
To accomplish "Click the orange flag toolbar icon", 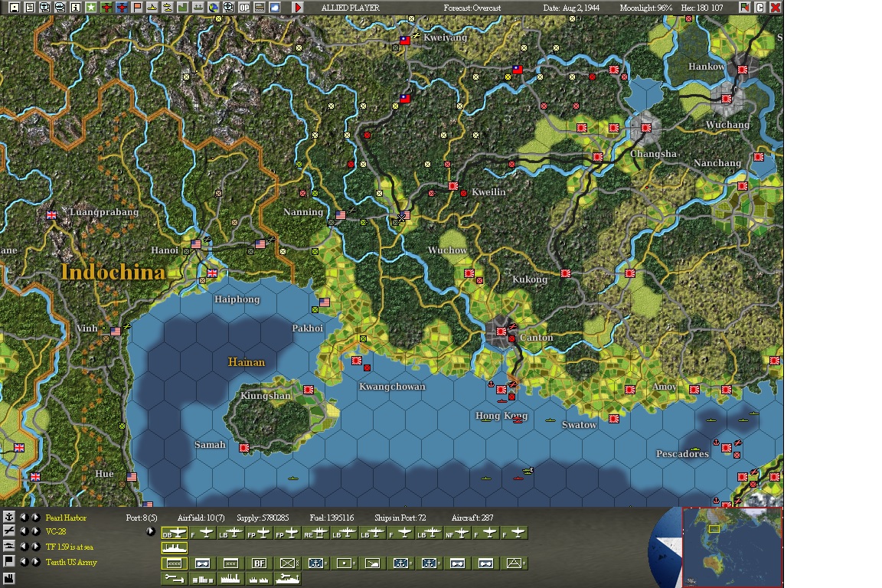I will (x=137, y=8).
